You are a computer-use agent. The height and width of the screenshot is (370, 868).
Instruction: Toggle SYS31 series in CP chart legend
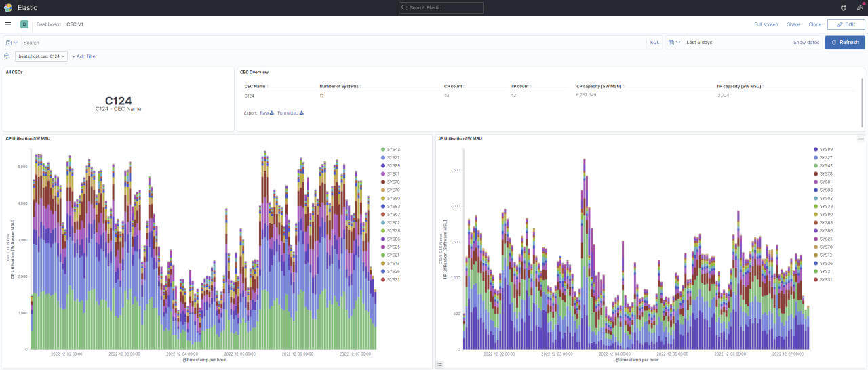pyautogui.click(x=393, y=279)
